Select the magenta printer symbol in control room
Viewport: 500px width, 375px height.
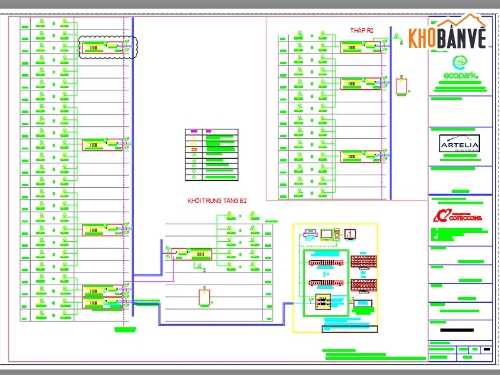(311, 234)
